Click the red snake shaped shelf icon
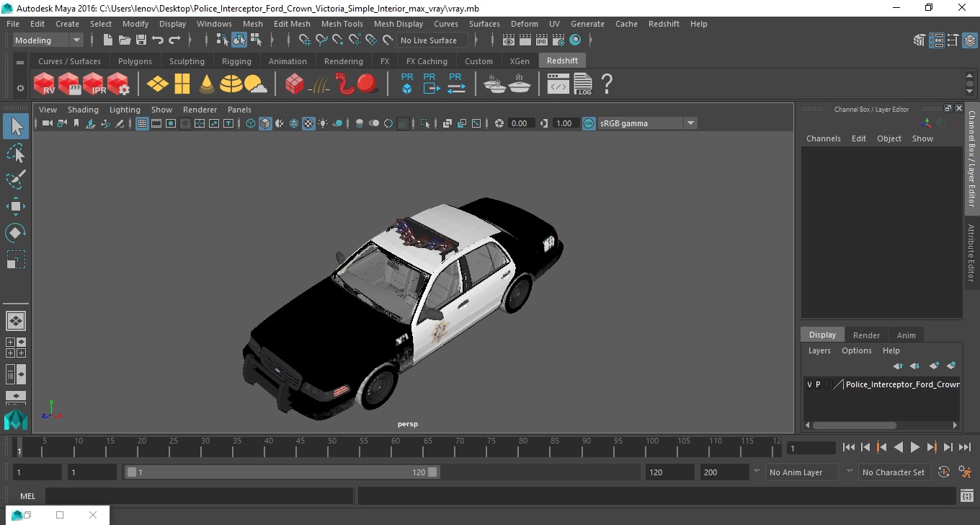Viewport: 980px width, 525px height. point(344,84)
